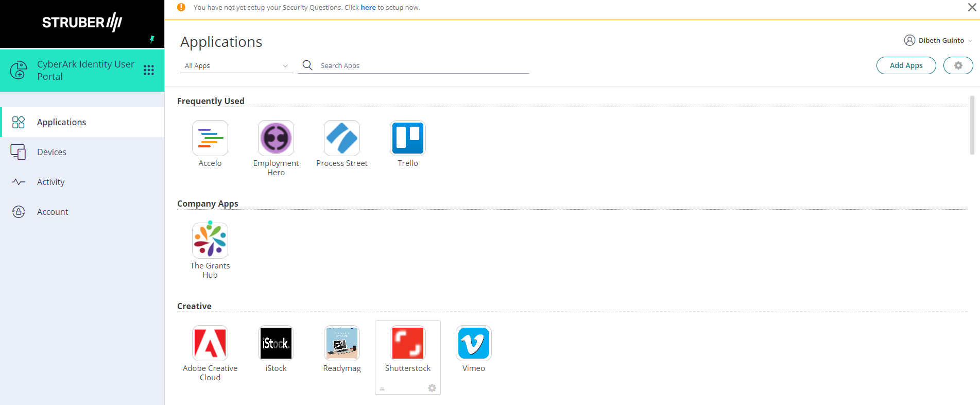The width and height of the screenshot is (980, 405).
Task: Open the Process Street app icon
Action: (x=342, y=138)
